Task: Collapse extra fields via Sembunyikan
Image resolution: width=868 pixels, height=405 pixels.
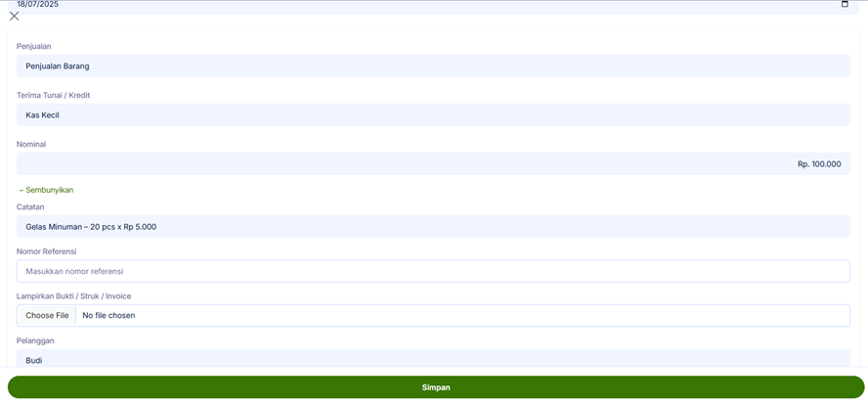Action: pos(46,190)
